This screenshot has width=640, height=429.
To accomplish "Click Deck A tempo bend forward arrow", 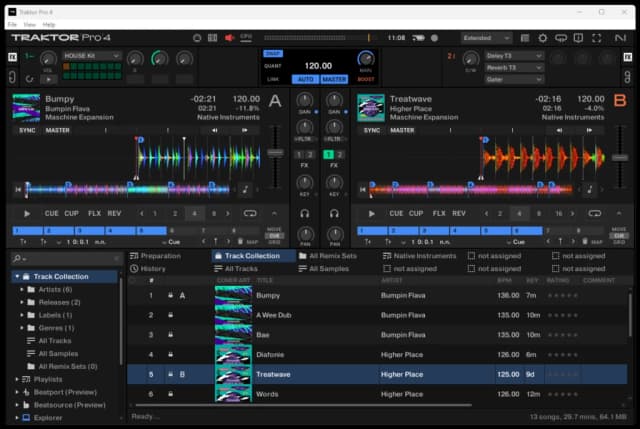I will [x=244, y=131].
